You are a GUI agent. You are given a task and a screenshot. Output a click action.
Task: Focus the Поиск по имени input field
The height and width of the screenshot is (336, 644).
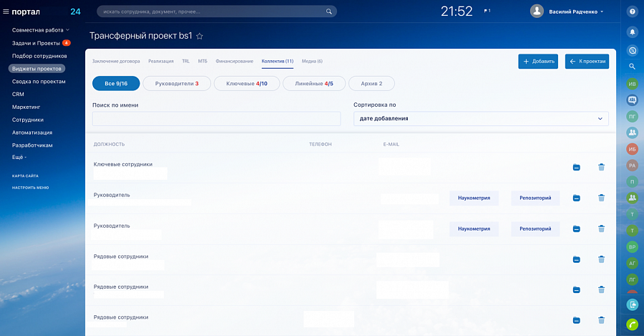(x=216, y=118)
